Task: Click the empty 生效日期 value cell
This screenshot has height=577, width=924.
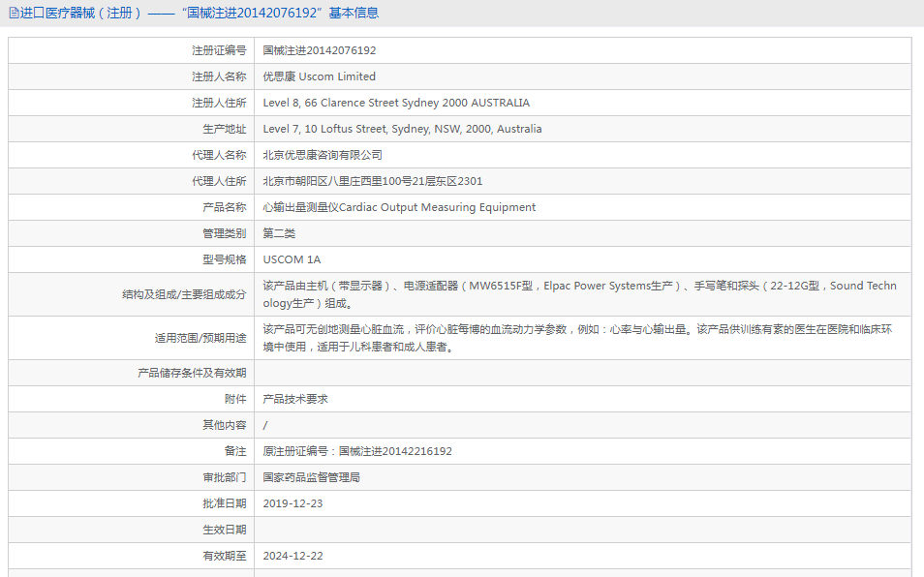Action: coord(581,530)
